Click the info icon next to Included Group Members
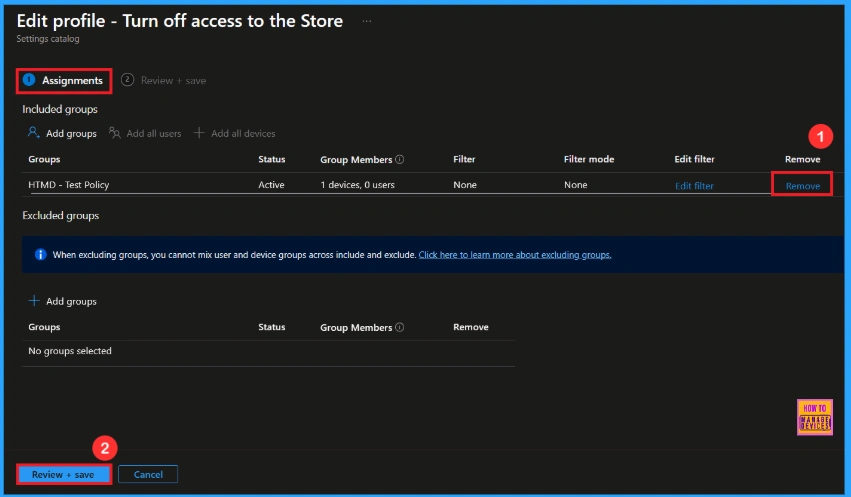The image size is (851, 497). click(399, 160)
